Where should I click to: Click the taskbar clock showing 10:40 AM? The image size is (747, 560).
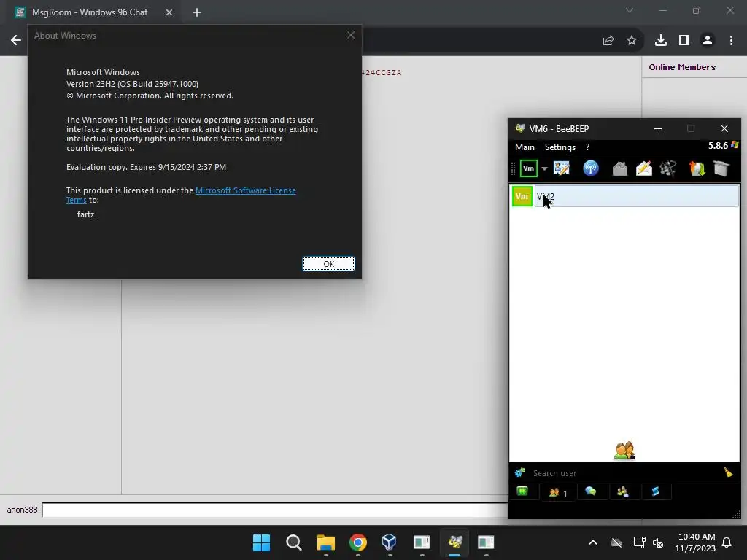pyautogui.click(x=695, y=542)
